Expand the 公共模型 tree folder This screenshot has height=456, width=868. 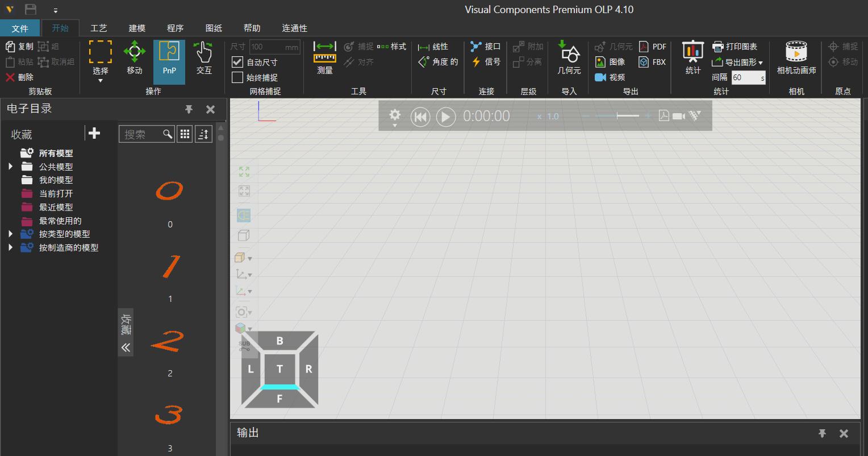tap(11, 167)
